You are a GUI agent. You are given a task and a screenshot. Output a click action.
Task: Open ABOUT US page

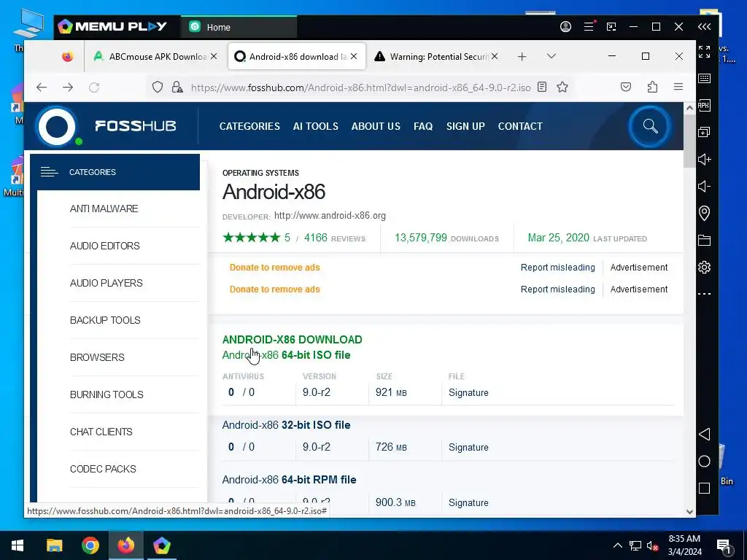click(x=376, y=126)
